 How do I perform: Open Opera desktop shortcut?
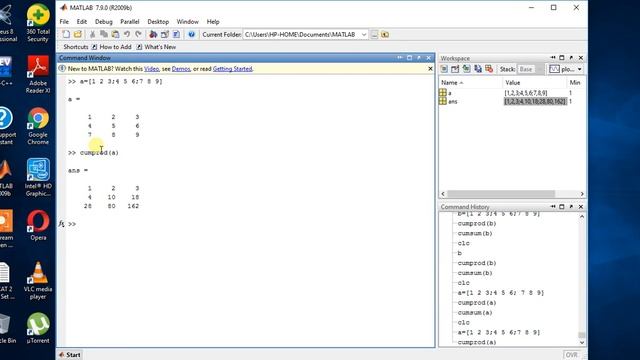[38, 225]
